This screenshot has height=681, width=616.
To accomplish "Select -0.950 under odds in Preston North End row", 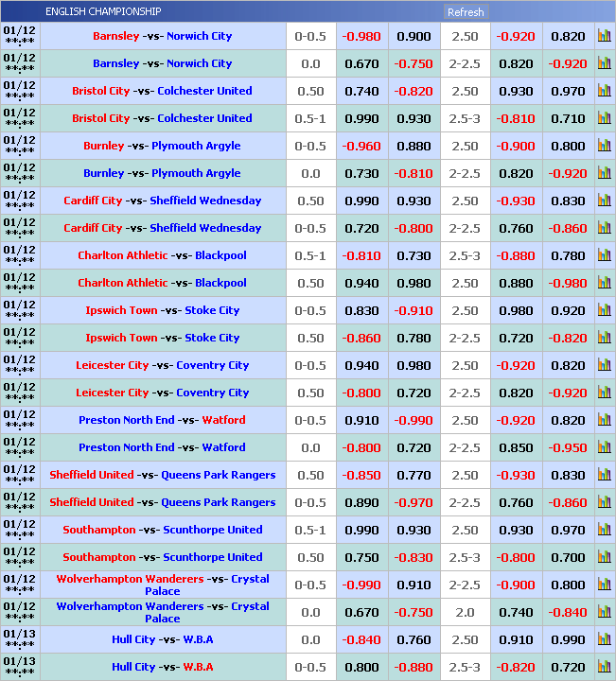I will [568, 447].
